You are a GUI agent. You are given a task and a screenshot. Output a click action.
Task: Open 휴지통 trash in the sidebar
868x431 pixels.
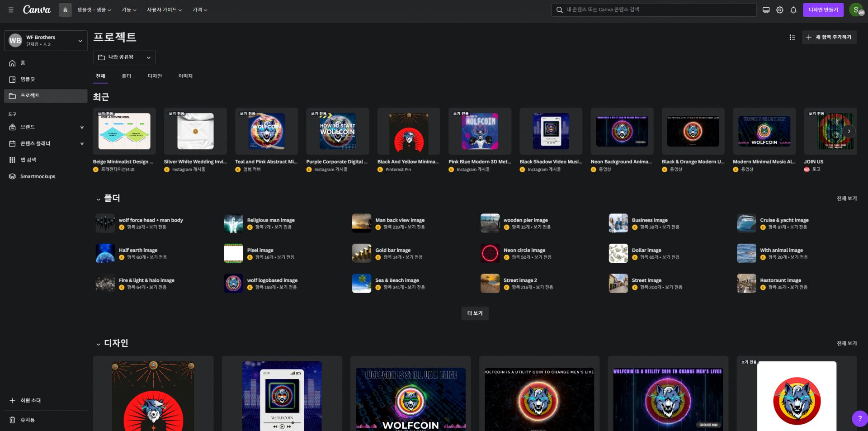46,420
